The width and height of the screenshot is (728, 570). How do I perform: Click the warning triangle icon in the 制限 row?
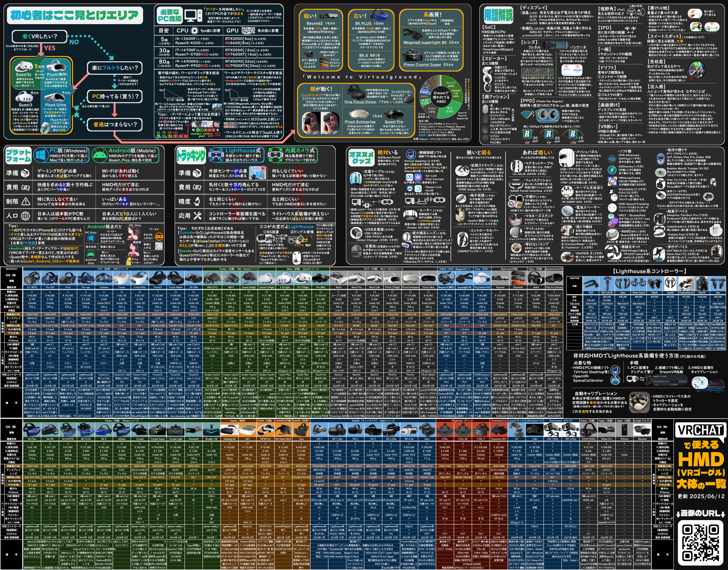[x=26, y=201]
